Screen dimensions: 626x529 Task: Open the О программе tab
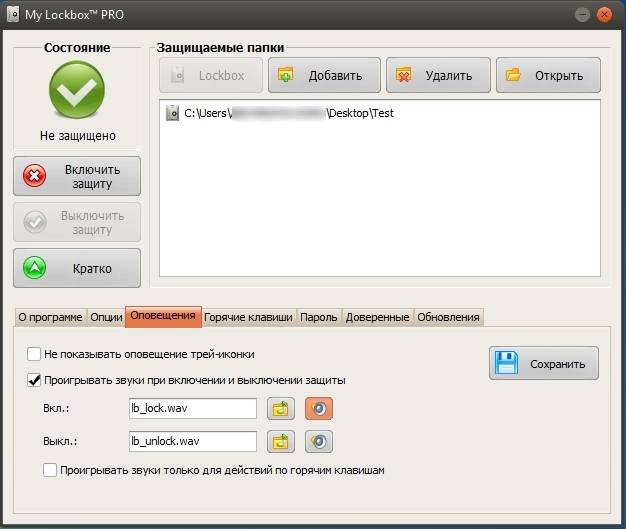pyautogui.click(x=50, y=317)
